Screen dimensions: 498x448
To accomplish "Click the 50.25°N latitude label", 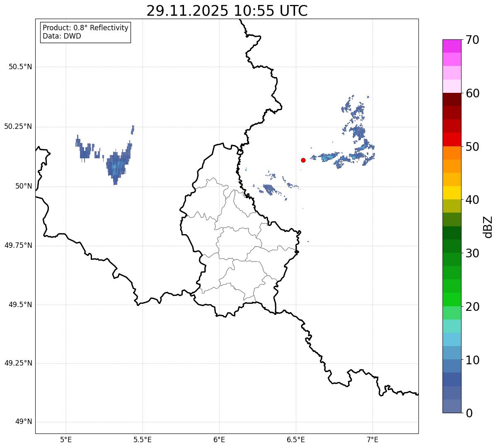I will click(x=18, y=126).
